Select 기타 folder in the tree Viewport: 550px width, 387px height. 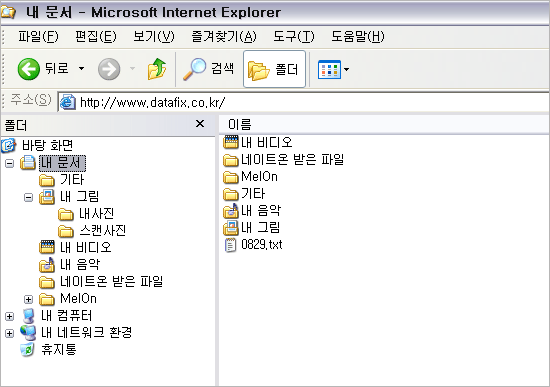pyautogui.click(x=72, y=180)
